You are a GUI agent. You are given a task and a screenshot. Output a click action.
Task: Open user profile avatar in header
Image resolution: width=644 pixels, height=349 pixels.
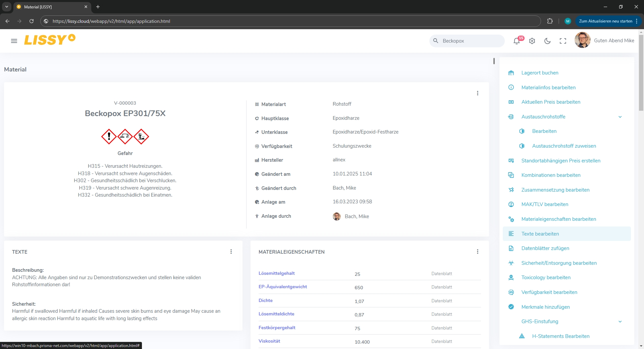pos(582,40)
